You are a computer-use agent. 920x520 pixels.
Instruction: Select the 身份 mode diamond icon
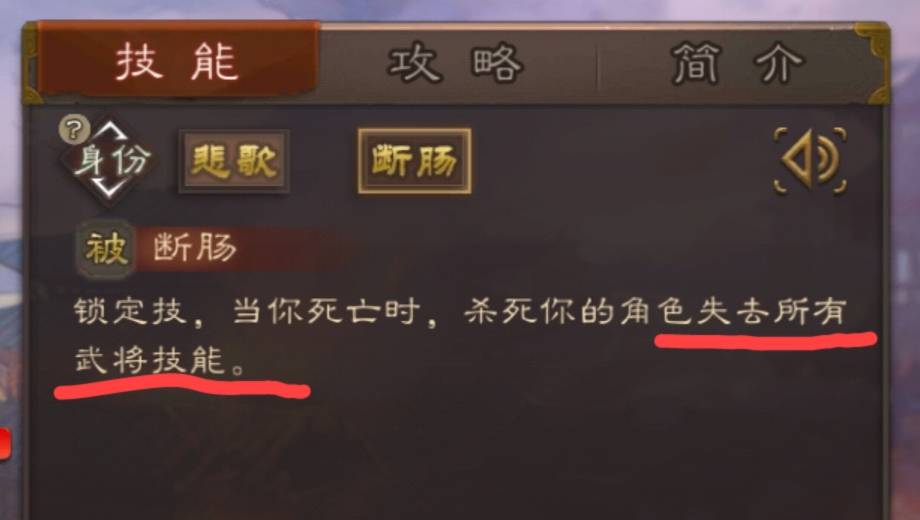coord(110,160)
